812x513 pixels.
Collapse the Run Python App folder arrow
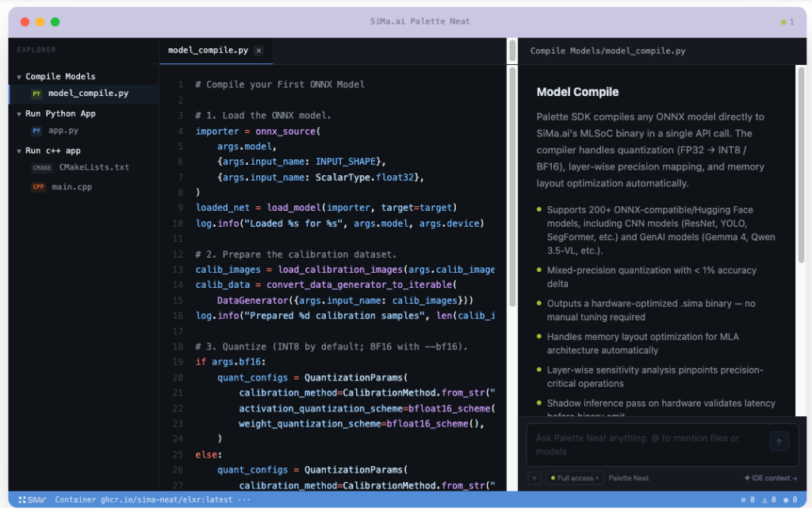pyautogui.click(x=19, y=114)
